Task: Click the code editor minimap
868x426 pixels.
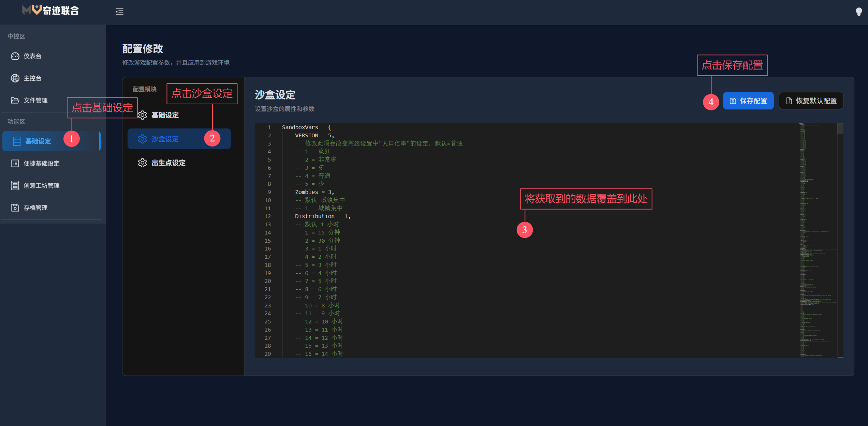Action: (817, 239)
